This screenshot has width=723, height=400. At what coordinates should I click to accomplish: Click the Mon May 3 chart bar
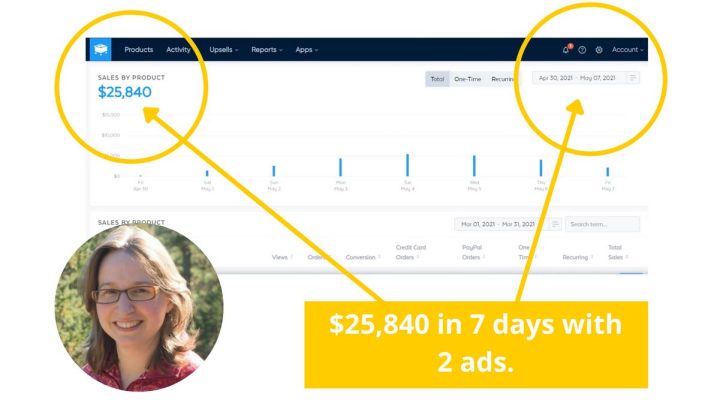tap(340, 167)
